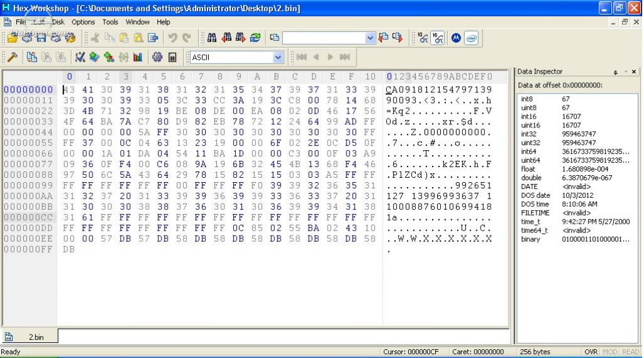Viewport: 644px width, 358px height.
Task: Click the orange gear properties icon
Action: pos(70,38)
